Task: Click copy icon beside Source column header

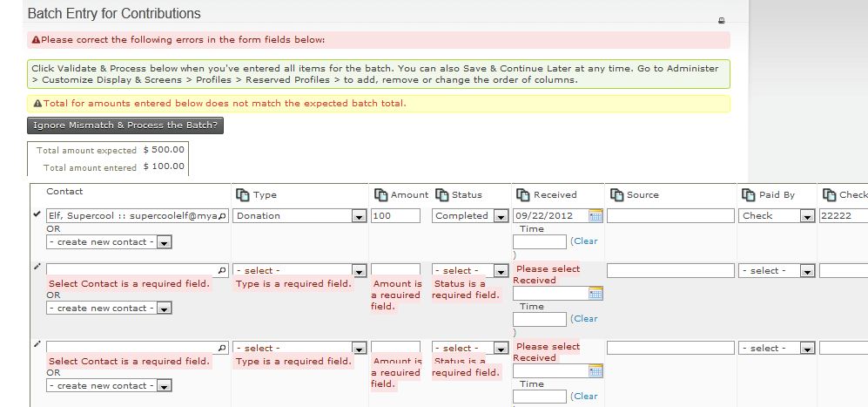Action: 617,195
